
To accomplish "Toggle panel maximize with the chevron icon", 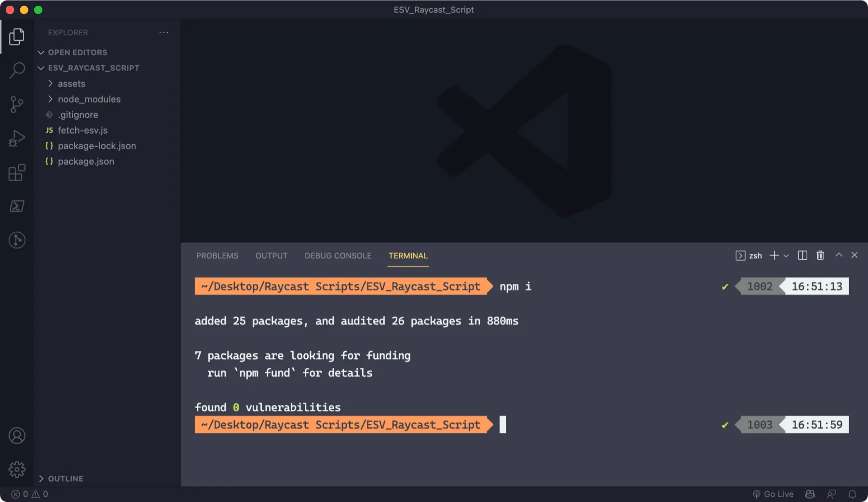I will [x=839, y=255].
